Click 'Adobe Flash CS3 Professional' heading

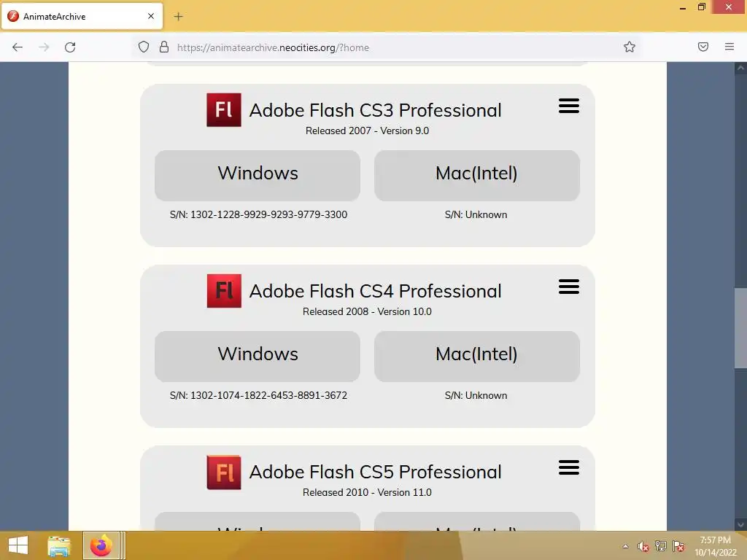376,110
